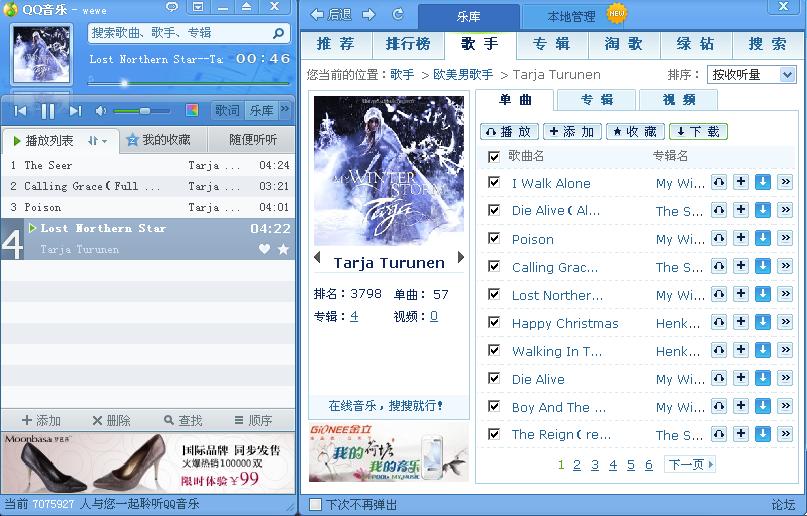Screen dimensions: 807x516
Task: Open the title bar dropdown menu icon
Action: pyautogui.click(x=198, y=7)
